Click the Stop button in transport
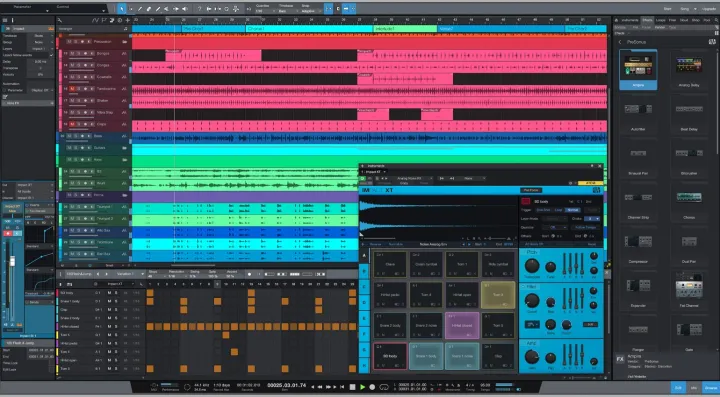 352,387
